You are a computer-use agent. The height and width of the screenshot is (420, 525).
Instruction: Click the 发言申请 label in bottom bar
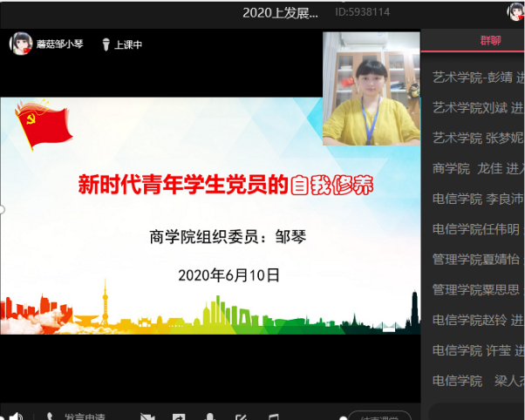click(85, 417)
